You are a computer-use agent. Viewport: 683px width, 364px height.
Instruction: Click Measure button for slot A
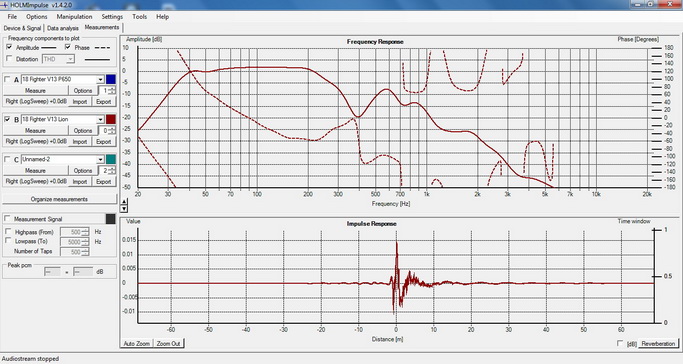(35, 91)
